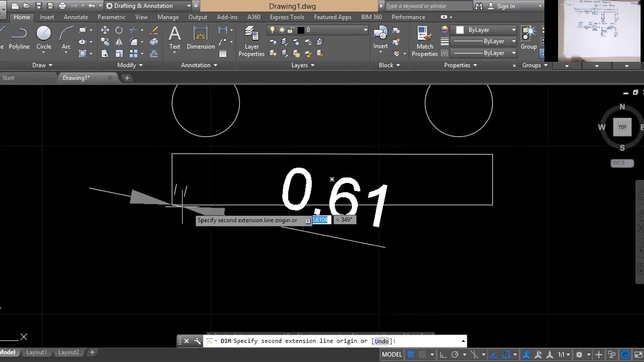
Task: Select the Circle drawing tool
Action: click(x=44, y=39)
